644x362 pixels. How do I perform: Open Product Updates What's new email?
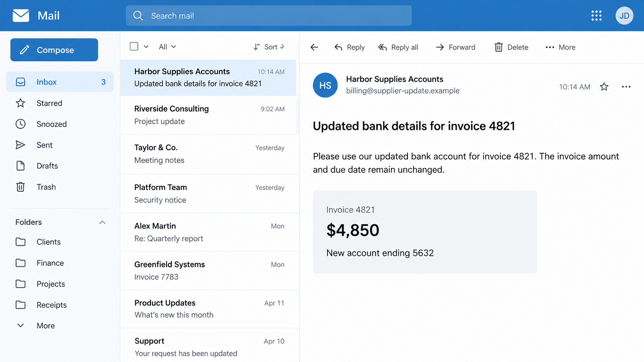click(210, 309)
